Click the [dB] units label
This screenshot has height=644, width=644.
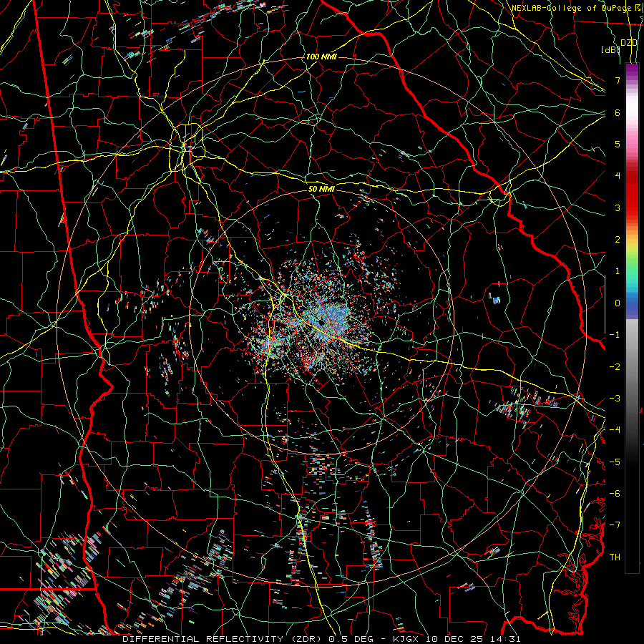coord(610,49)
